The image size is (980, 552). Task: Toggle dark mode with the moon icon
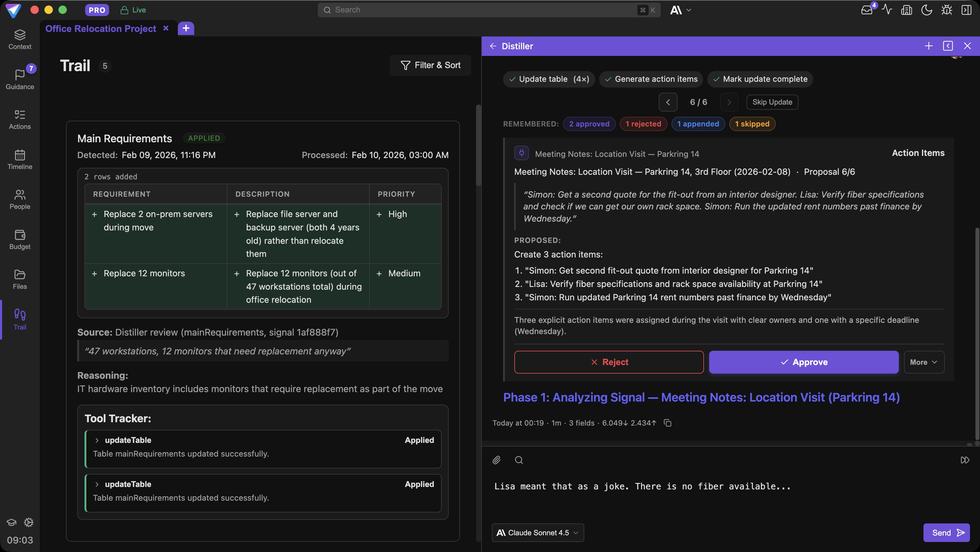point(927,10)
